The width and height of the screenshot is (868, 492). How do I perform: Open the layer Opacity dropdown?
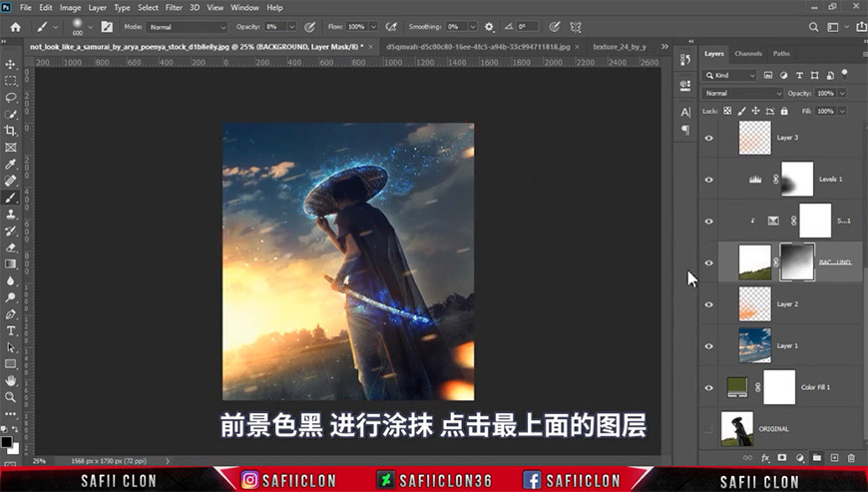coord(842,93)
